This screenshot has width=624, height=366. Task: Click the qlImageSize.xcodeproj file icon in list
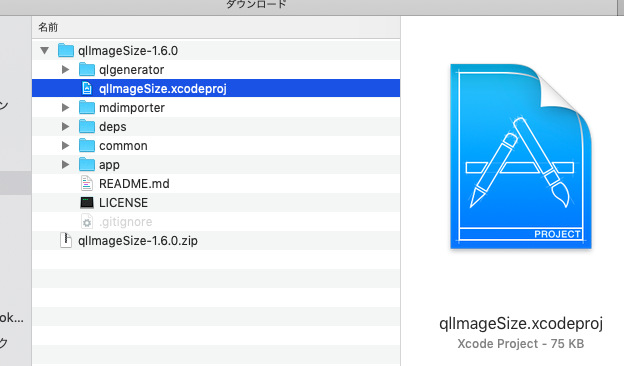[87, 88]
